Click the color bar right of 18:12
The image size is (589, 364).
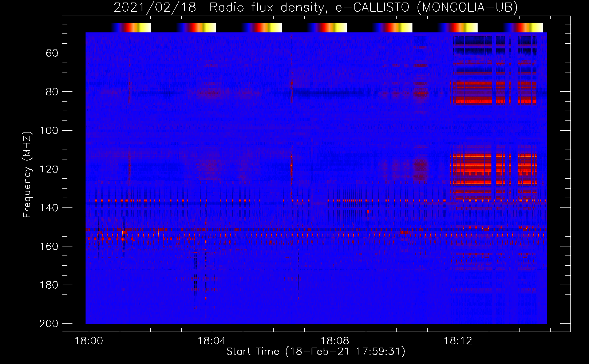[x=458, y=28]
